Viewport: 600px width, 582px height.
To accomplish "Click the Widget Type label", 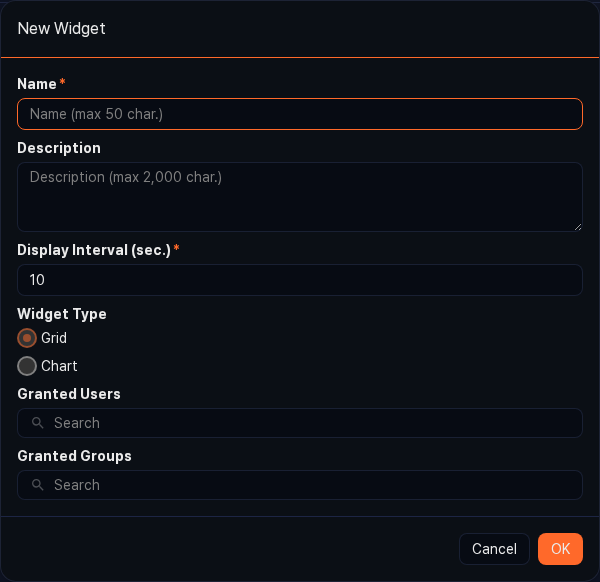I will [62, 314].
